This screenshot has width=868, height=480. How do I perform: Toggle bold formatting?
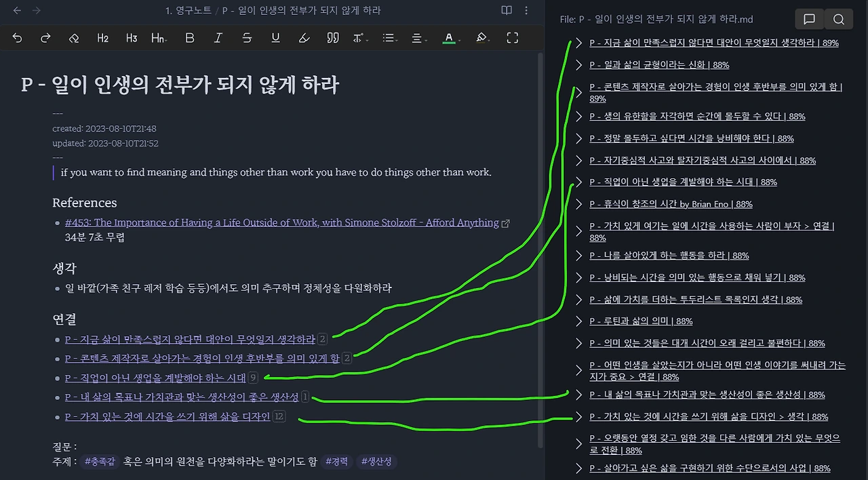point(190,38)
